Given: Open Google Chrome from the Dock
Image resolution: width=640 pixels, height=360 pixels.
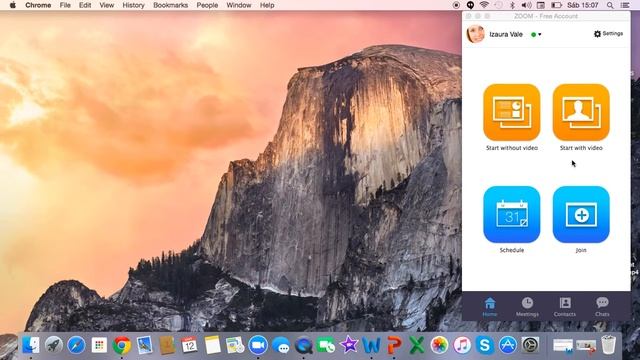Looking at the screenshot, I should pyautogui.click(x=122, y=345).
